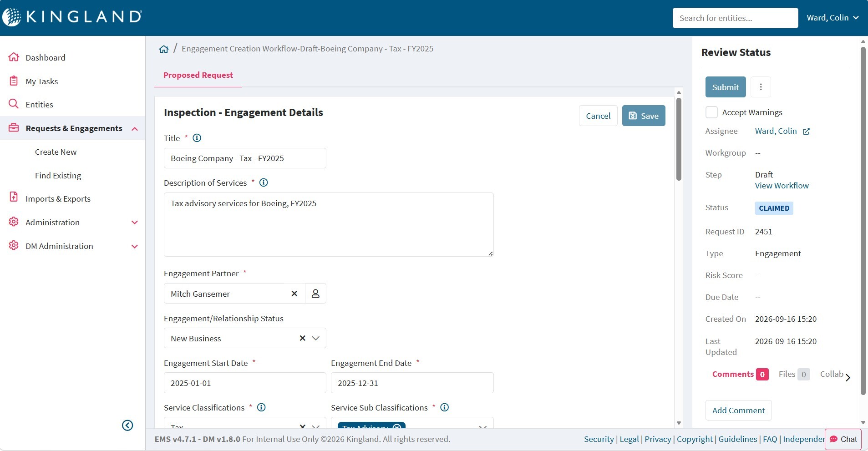Open more actions three-dot menu
868x451 pixels.
[x=761, y=87]
